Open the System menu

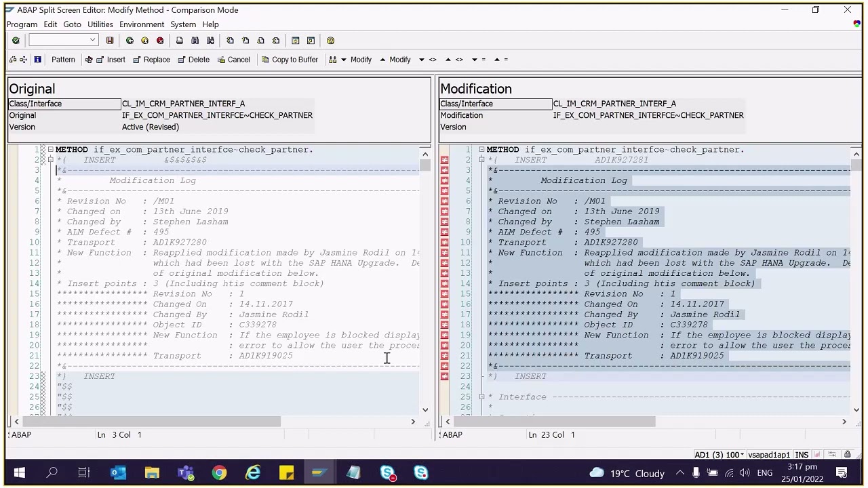[x=183, y=24]
